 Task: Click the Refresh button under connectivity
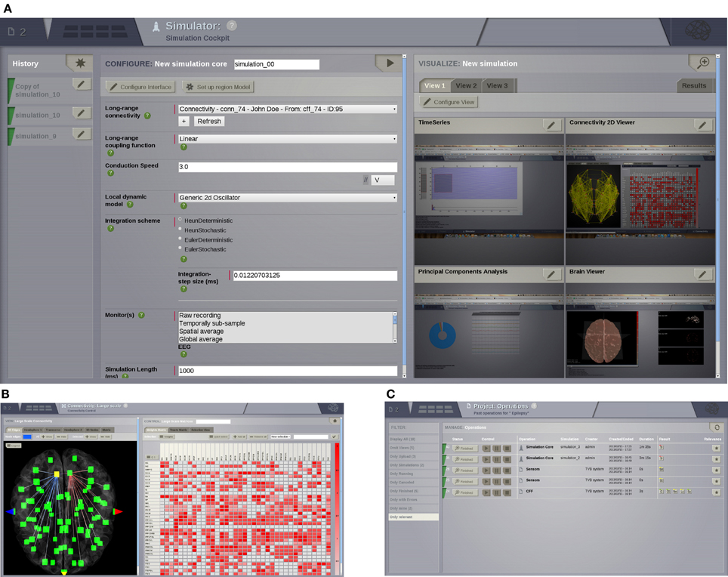click(209, 121)
